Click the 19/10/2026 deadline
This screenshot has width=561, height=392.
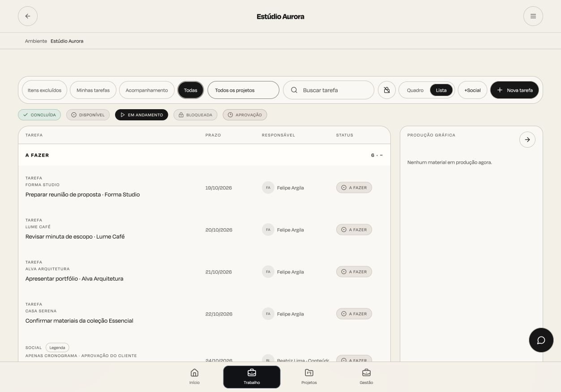[218, 187]
